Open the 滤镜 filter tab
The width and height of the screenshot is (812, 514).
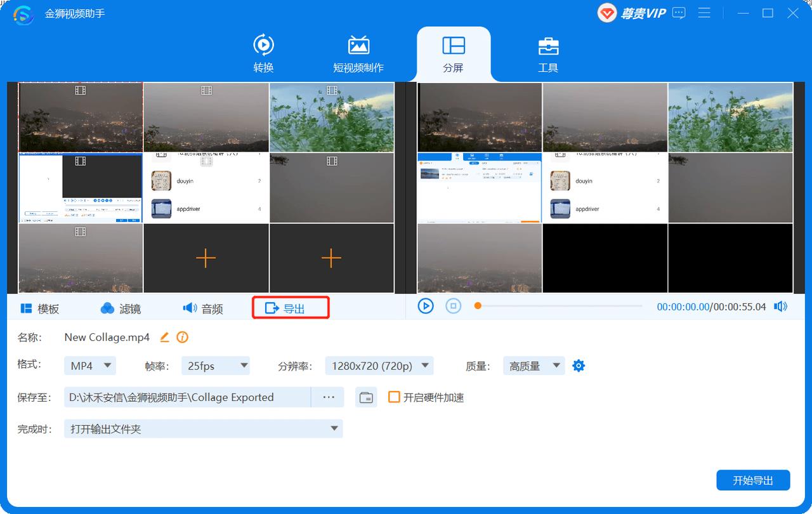point(121,308)
